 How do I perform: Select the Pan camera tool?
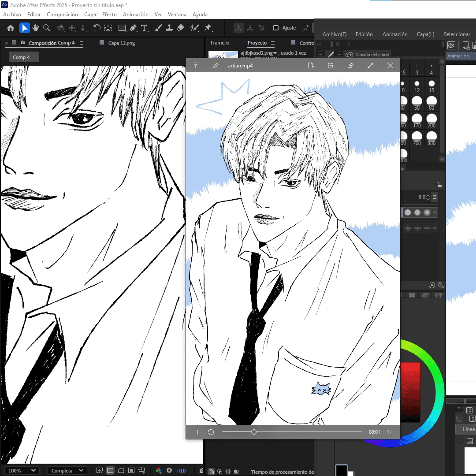(x=72, y=28)
